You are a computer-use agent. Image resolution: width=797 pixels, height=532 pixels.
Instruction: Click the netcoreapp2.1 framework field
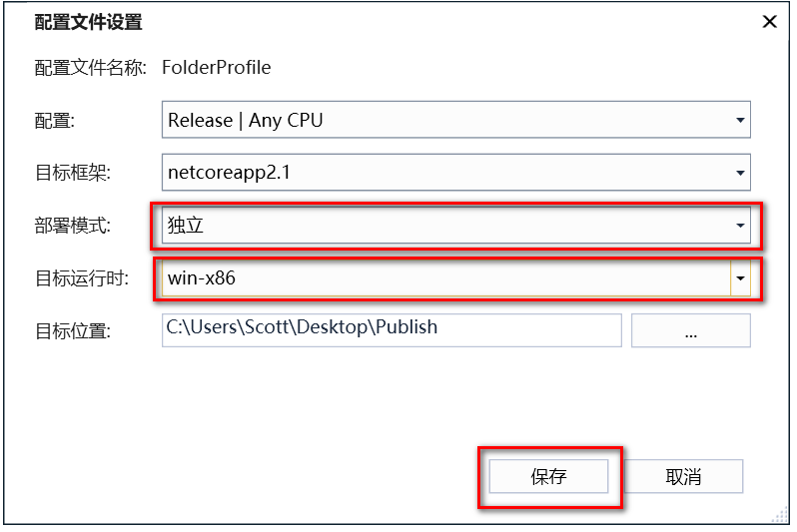456,173
